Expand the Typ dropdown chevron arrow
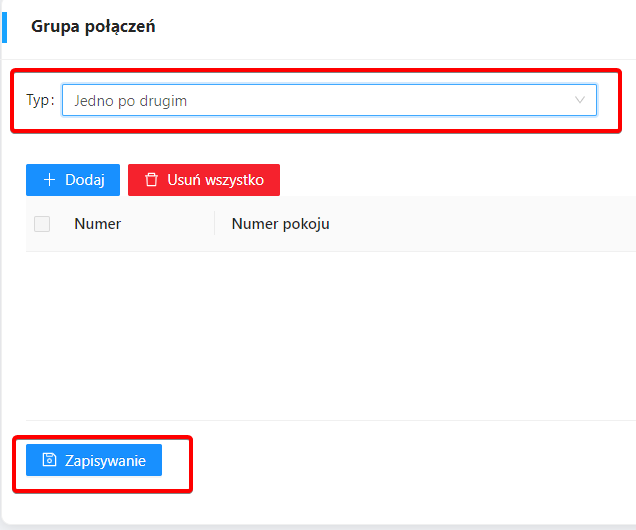 580,100
